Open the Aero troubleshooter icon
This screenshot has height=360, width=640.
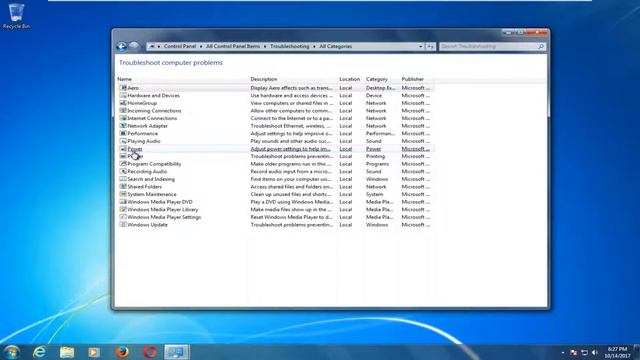click(x=123, y=88)
